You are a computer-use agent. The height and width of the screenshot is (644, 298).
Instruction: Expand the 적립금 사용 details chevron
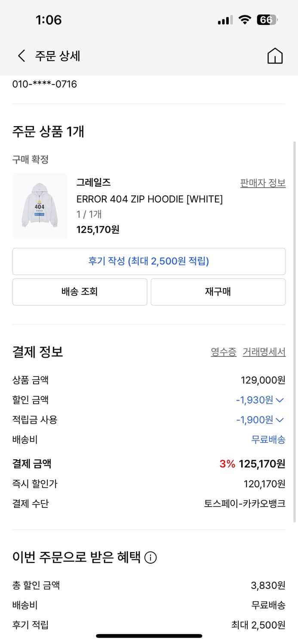point(280,420)
